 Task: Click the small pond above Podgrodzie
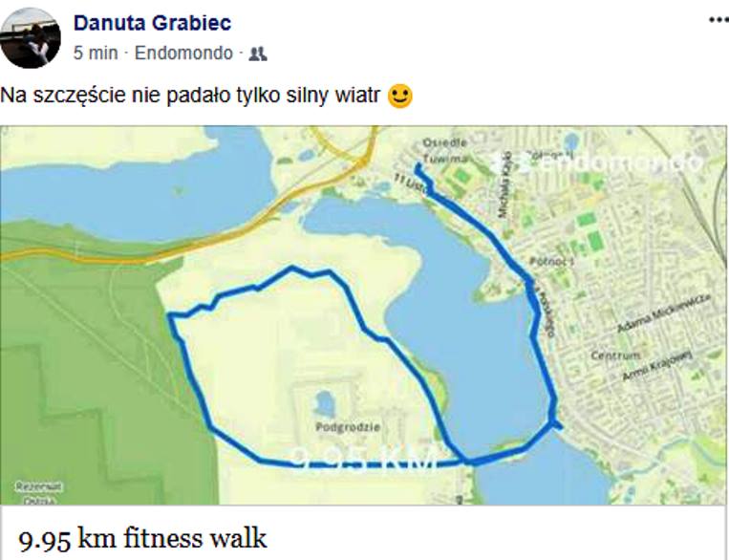324,402
